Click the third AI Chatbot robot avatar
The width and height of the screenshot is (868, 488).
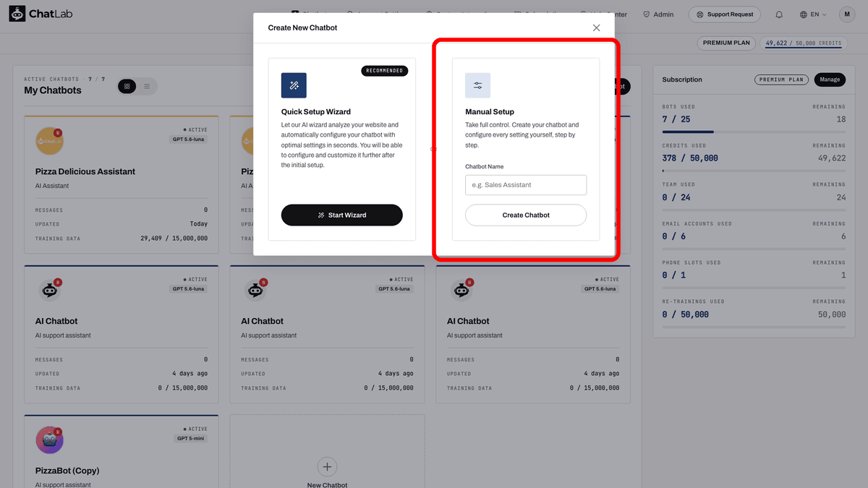pos(461,291)
